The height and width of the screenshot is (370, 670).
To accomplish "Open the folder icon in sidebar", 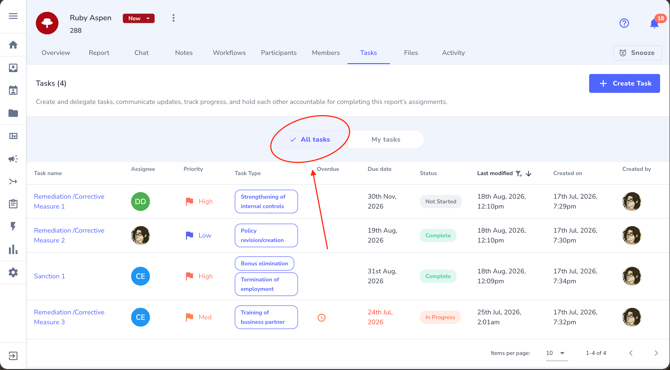I will click(x=13, y=113).
